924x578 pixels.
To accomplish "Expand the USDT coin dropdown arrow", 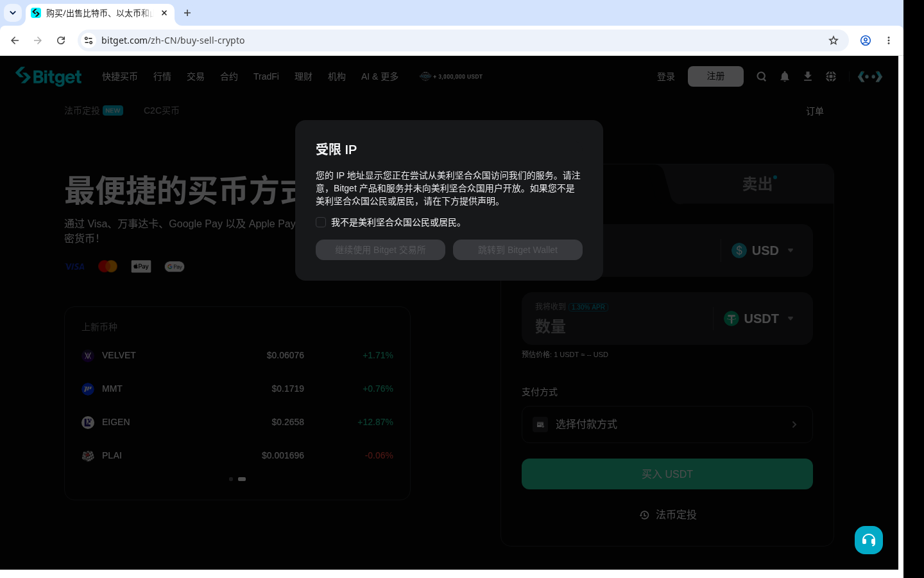I will (791, 319).
